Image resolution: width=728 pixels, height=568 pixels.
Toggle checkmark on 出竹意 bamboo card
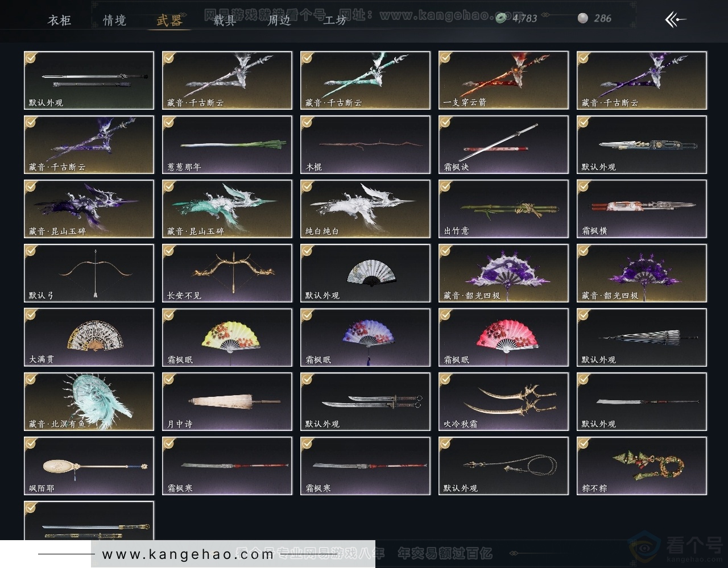(x=445, y=186)
